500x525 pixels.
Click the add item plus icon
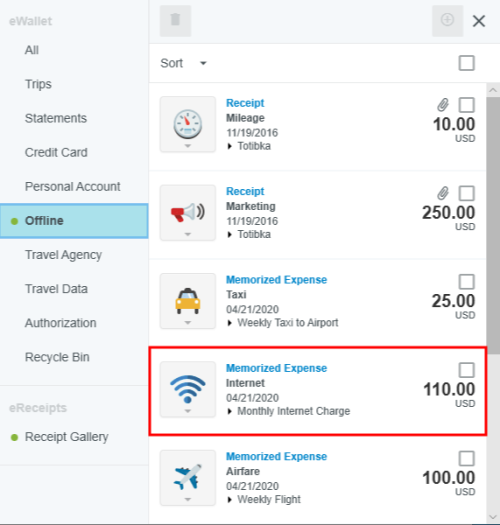(447, 21)
